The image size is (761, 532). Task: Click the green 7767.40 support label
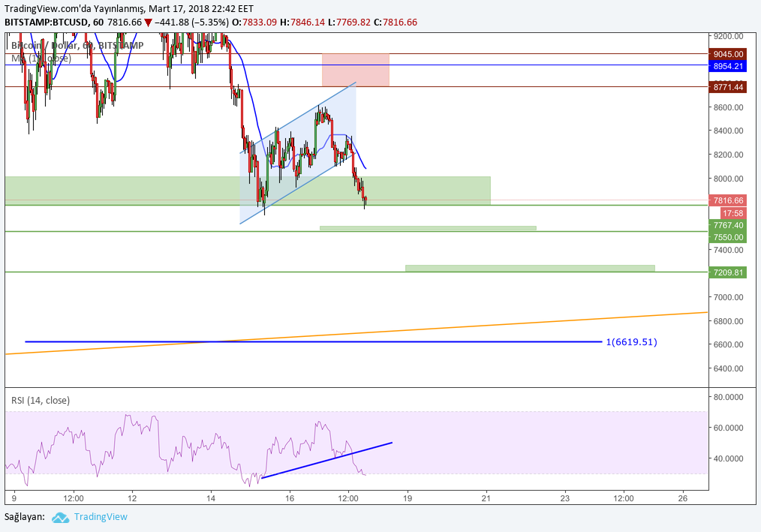click(x=728, y=225)
